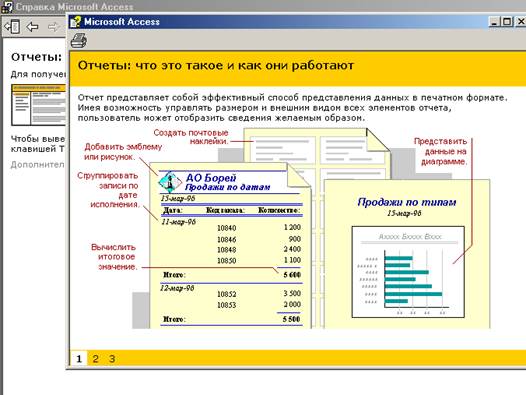Click order code 10846 in report
Screen dimensions: 526x395
coord(226,240)
